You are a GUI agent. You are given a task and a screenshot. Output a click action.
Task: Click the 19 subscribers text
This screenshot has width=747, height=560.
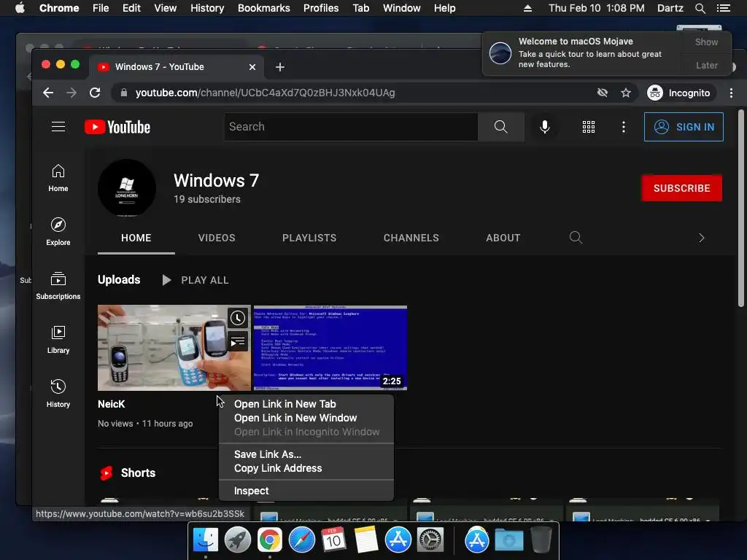[x=206, y=199]
